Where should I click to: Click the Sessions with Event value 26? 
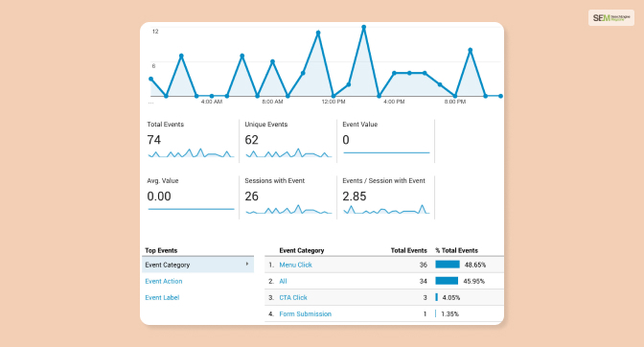[251, 197]
